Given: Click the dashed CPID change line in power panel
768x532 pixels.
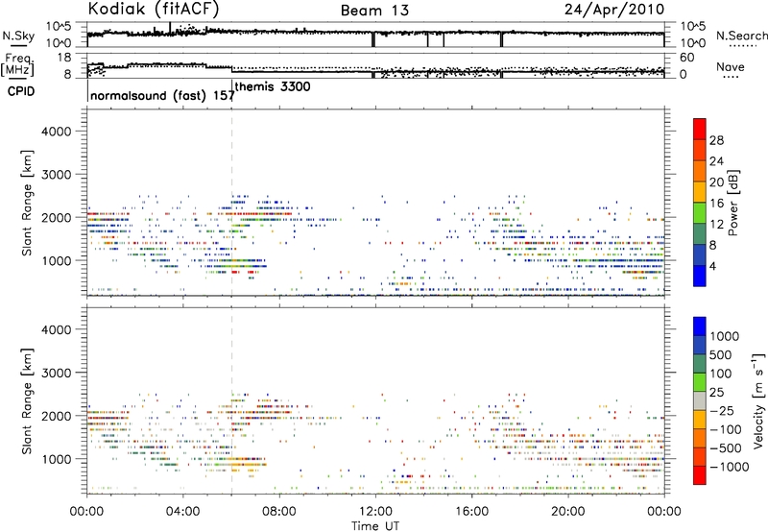Looking at the screenshot, I should pyautogui.click(x=231, y=203).
